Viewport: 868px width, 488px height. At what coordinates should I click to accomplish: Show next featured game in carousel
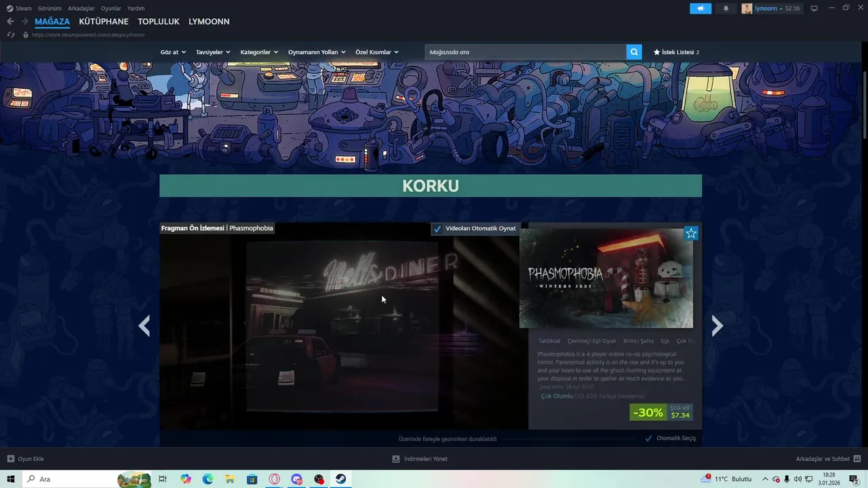717,326
